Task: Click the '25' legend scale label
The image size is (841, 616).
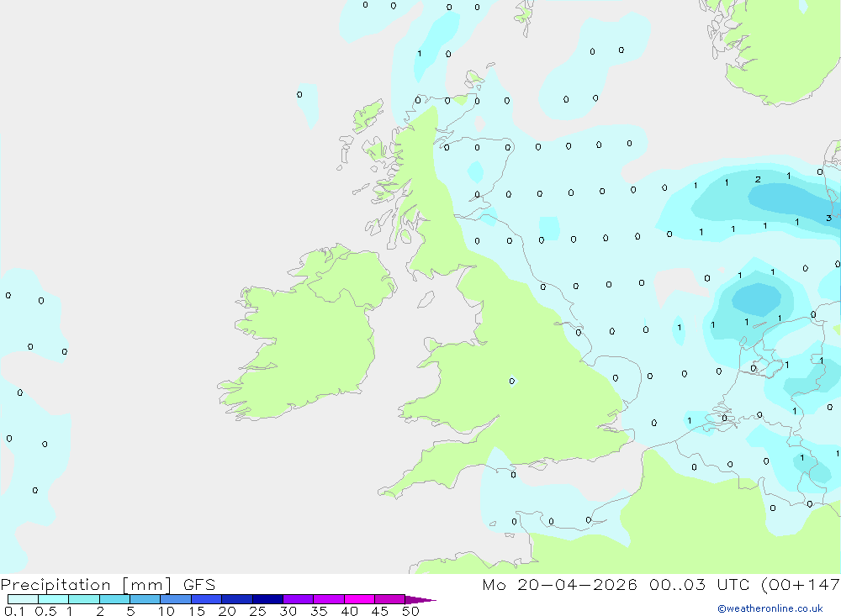Action: point(258,611)
